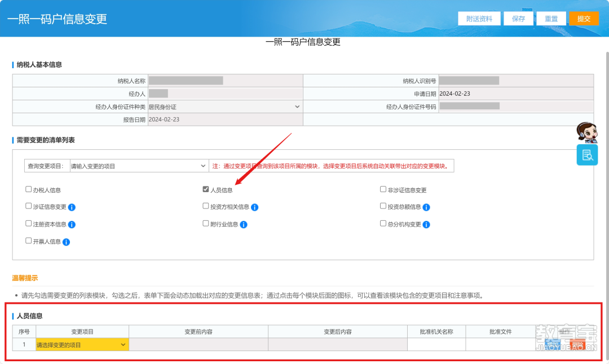Viewport: 609px width, 364px height.
Task: Click the 批准机关名称 cell in row 1
Action: click(436, 345)
